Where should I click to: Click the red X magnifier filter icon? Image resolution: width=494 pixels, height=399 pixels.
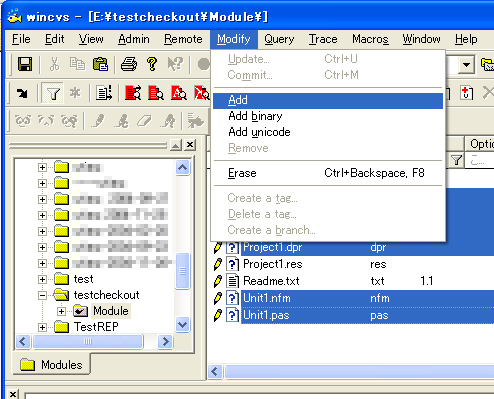tap(202, 93)
